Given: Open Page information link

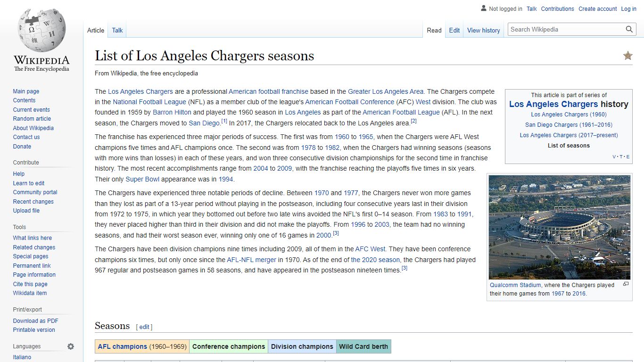Looking at the screenshot, I should click(34, 275).
